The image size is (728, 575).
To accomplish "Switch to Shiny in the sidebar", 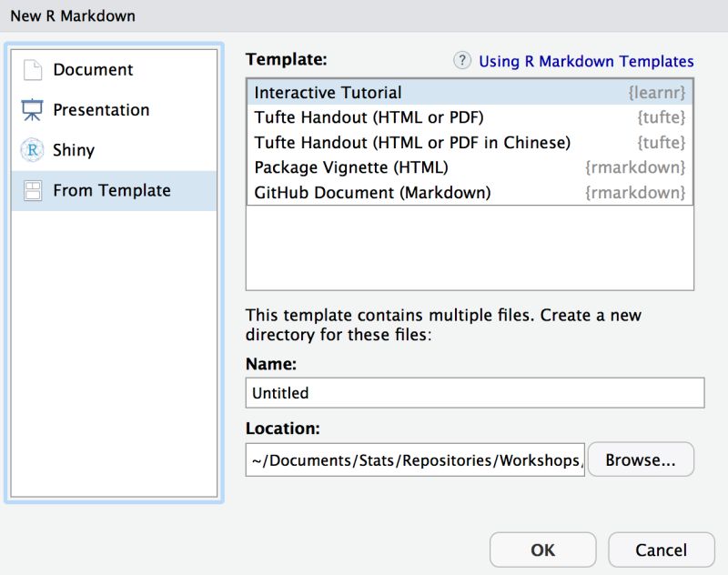I will pos(77,149).
